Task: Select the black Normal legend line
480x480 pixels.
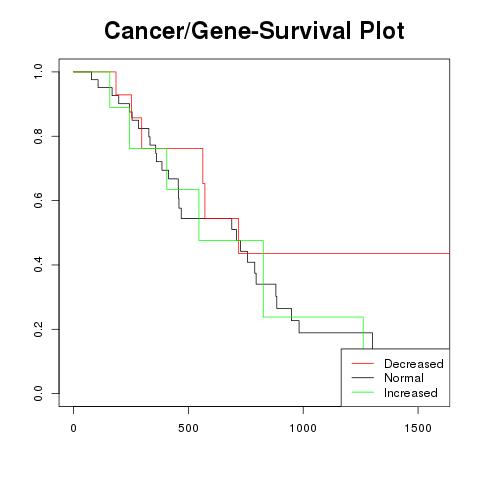Action: point(363,378)
